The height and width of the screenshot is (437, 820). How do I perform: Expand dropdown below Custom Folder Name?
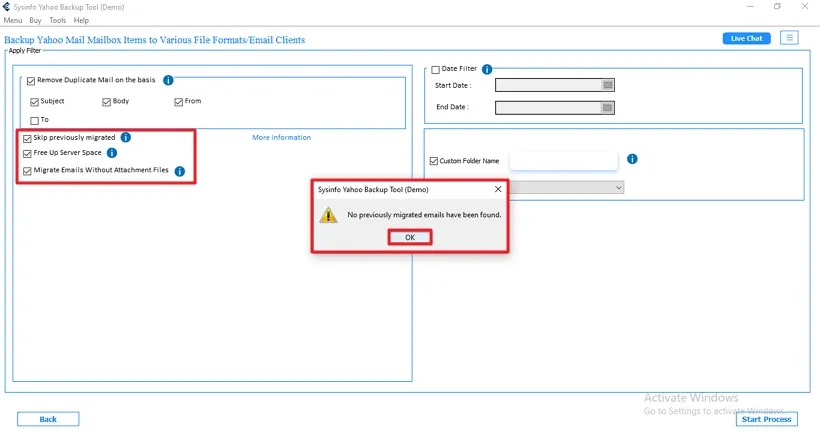point(619,188)
